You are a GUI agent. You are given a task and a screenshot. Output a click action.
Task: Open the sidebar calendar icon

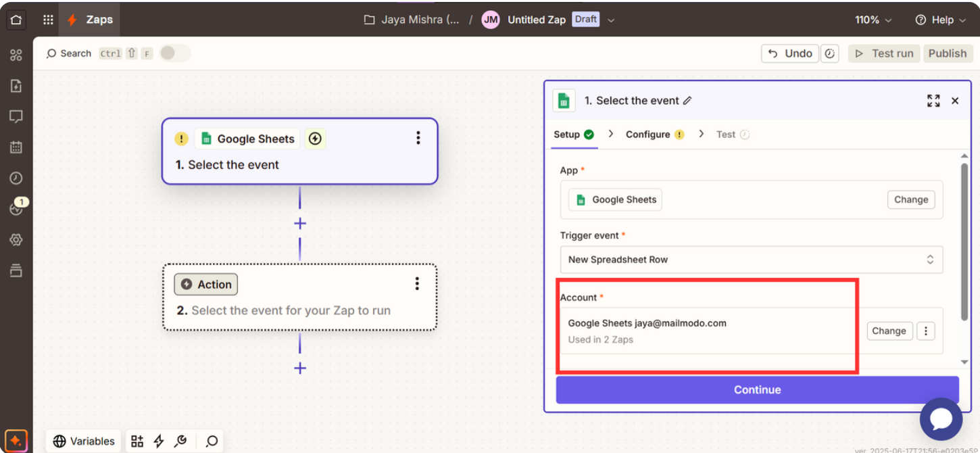click(x=16, y=147)
